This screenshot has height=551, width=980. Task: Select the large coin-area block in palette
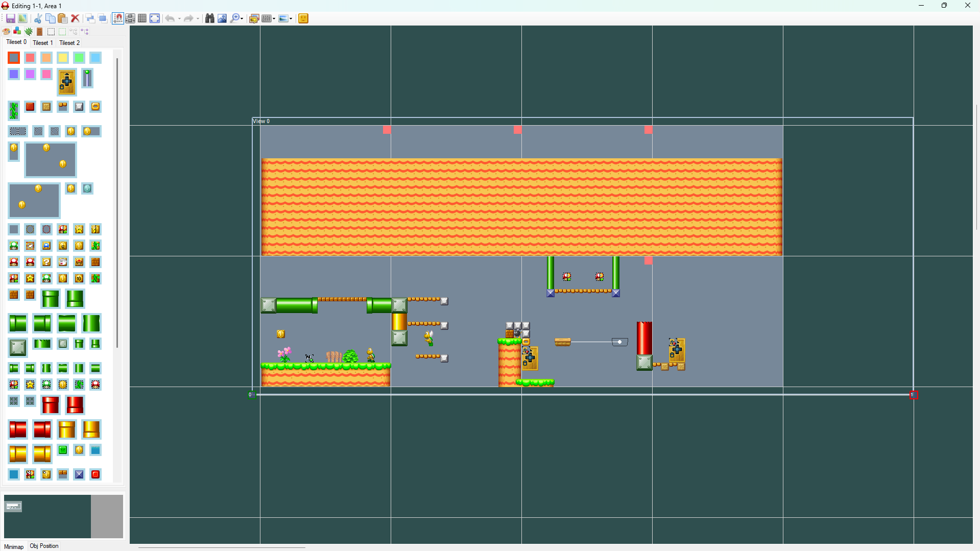click(51, 160)
